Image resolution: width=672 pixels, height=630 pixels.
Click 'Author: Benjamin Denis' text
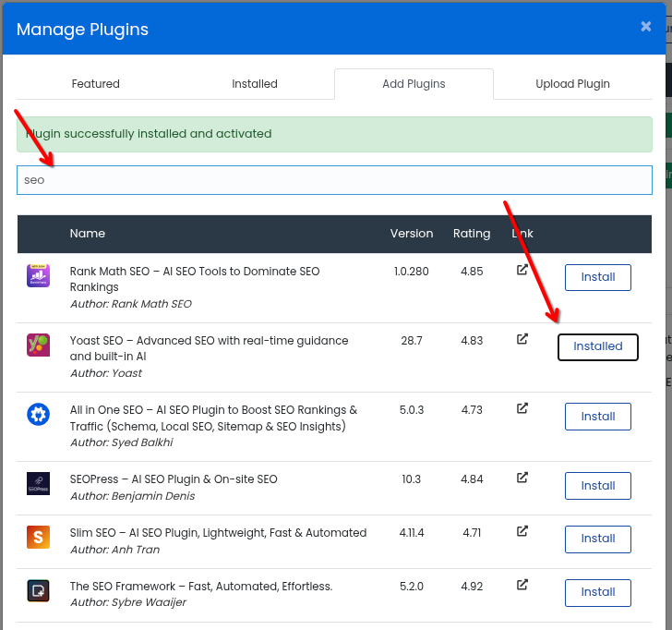tap(132, 496)
